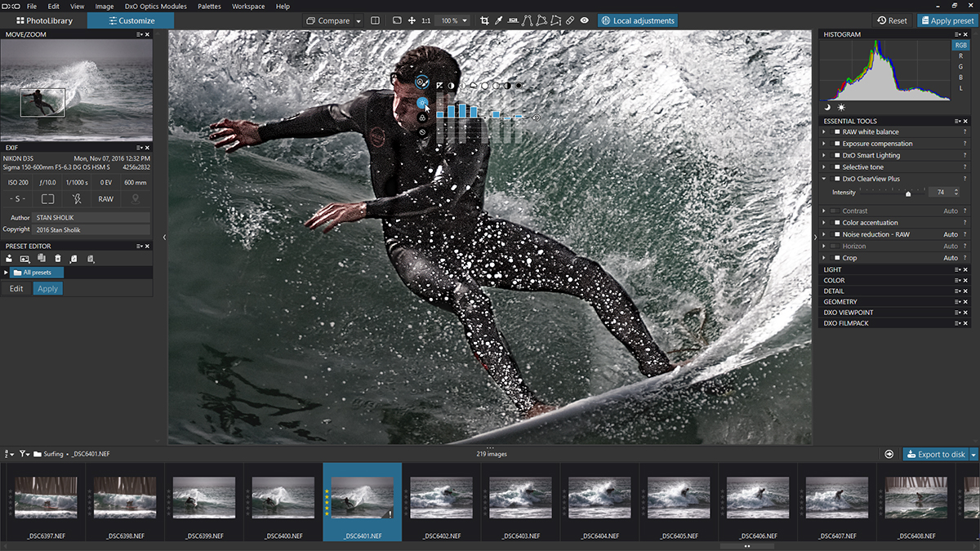Enable RAW white balance correction
Screen dimensions: 980x551
coord(836,131)
